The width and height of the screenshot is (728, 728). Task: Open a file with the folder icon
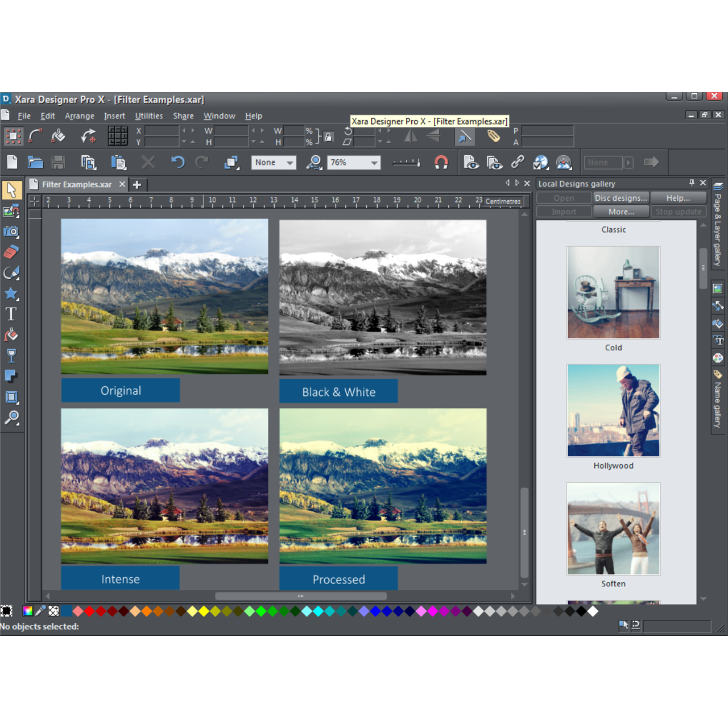[35, 163]
